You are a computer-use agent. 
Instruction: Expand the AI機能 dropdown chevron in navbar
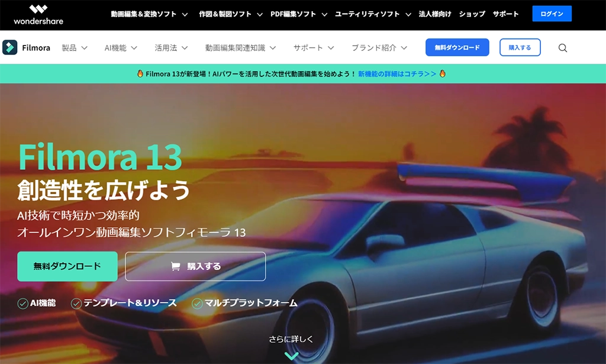pos(134,48)
